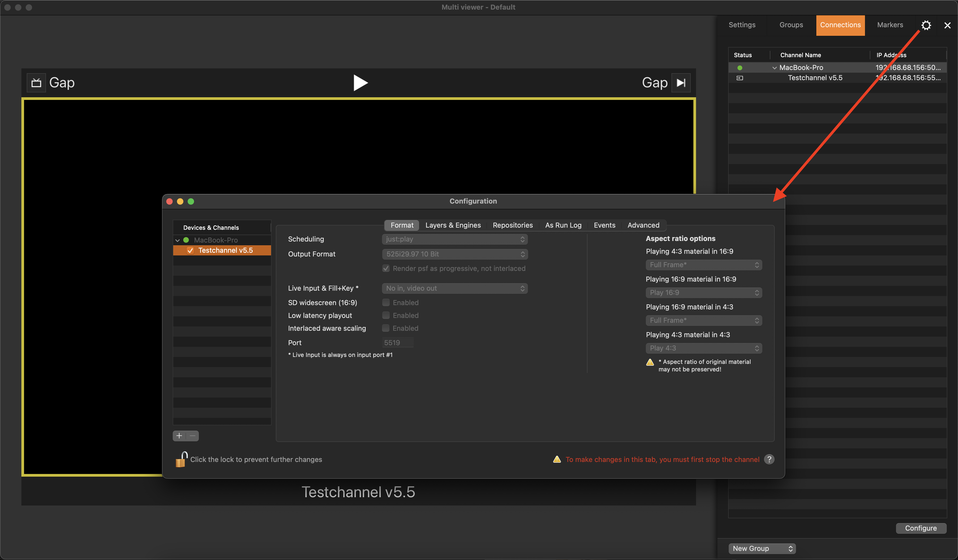Open the Output Format dropdown
This screenshot has width=958, height=560.
point(455,254)
